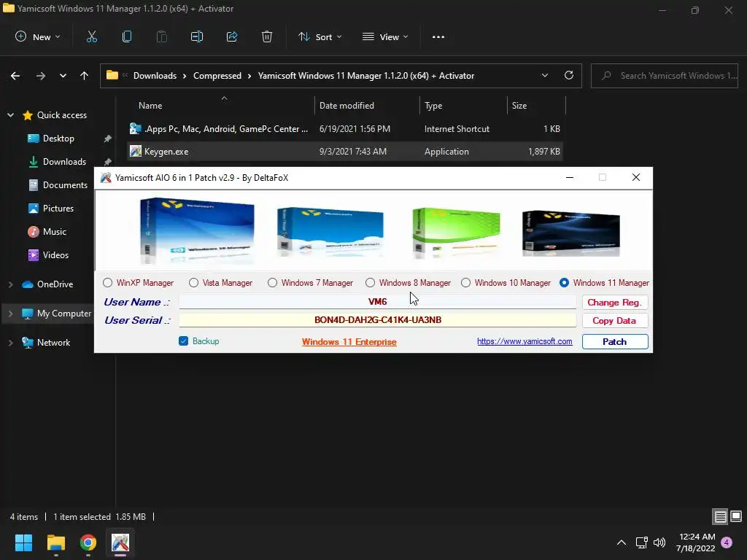The width and height of the screenshot is (747, 560).
Task: Sort files by Name column header
Action: (150, 106)
